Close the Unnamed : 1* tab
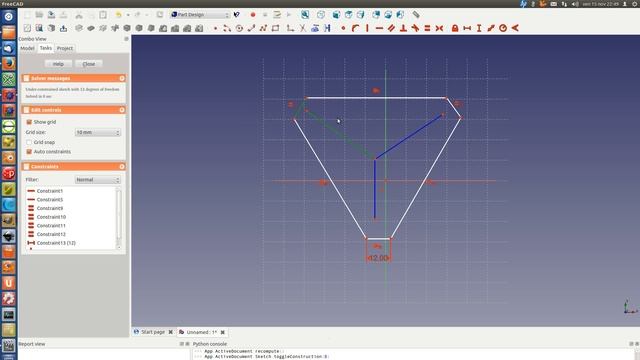The height and width of the screenshot is (360, 640). point(223,332)
